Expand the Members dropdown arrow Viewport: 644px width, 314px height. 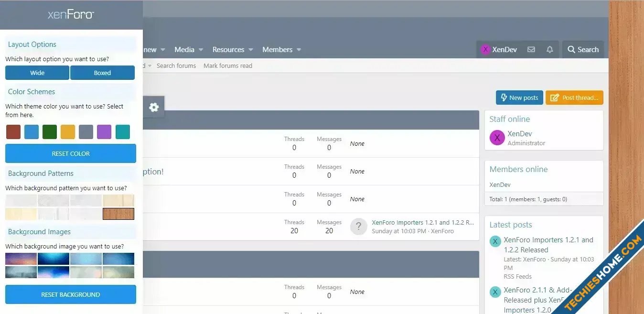pyautogui.click(x=299, y=50)
